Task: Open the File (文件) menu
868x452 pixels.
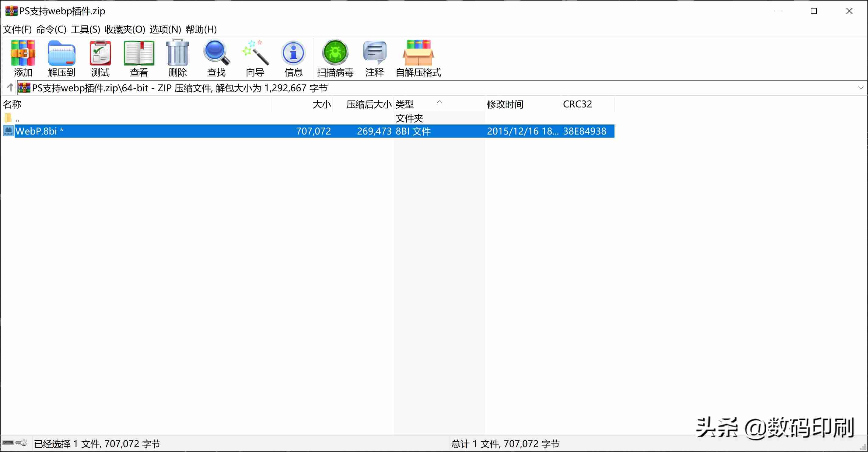Action: (17, 29)
